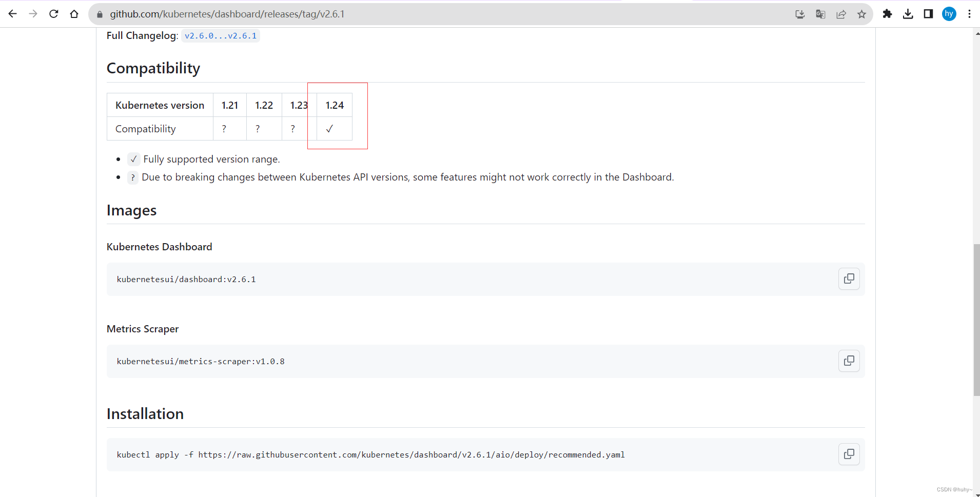Go forward in browser history

coord(33,14)
